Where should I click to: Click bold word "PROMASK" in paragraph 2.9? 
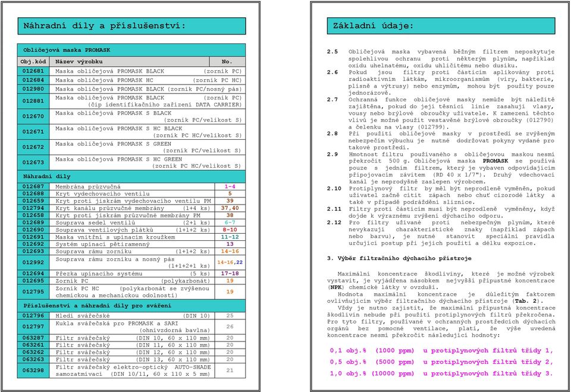click(x=495, y=161)
